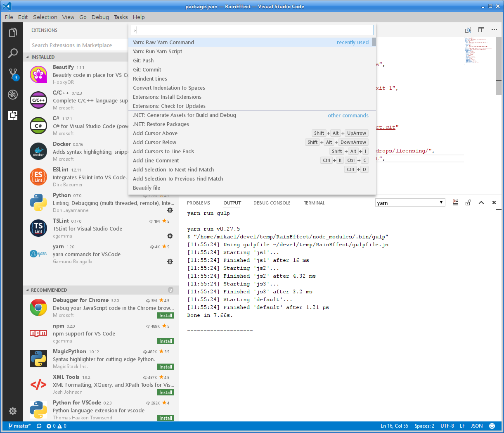The width and height of the screenshot is (504, 433).
Task: Click the VS Code logo in title bar
Action: point(7,6)
